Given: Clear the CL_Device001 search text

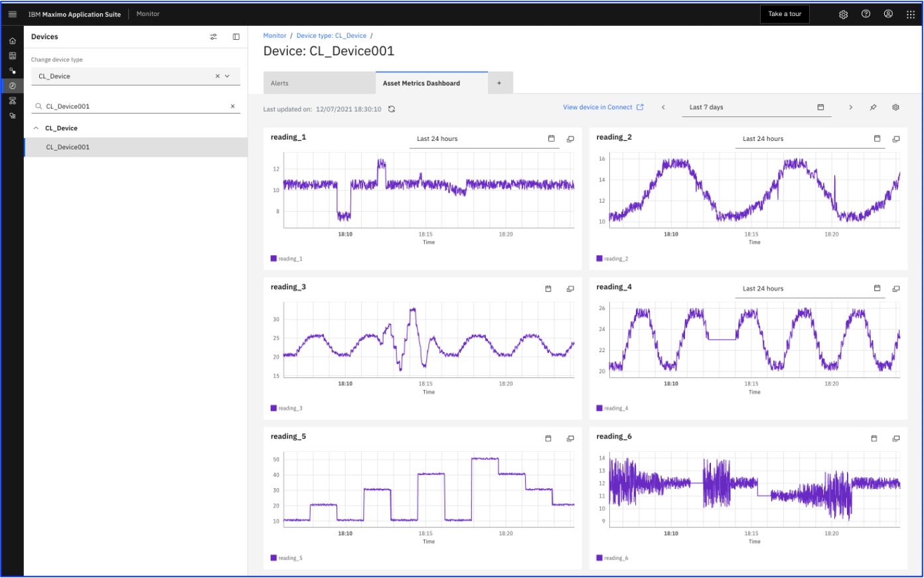Looking at the screenshot, I should [x=232, y=106].
